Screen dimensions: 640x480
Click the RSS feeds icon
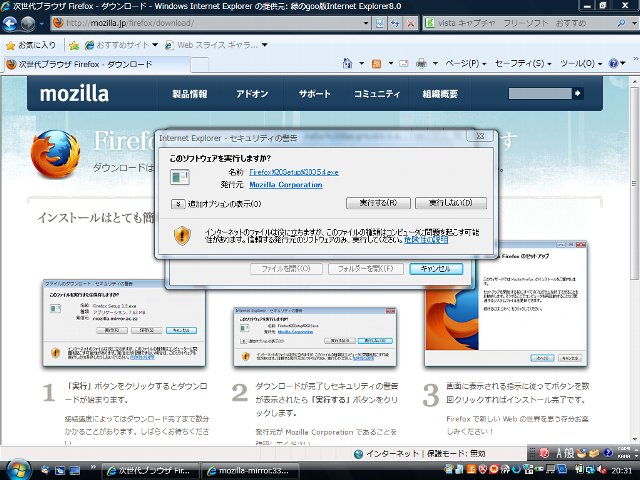tap(376, 64)
